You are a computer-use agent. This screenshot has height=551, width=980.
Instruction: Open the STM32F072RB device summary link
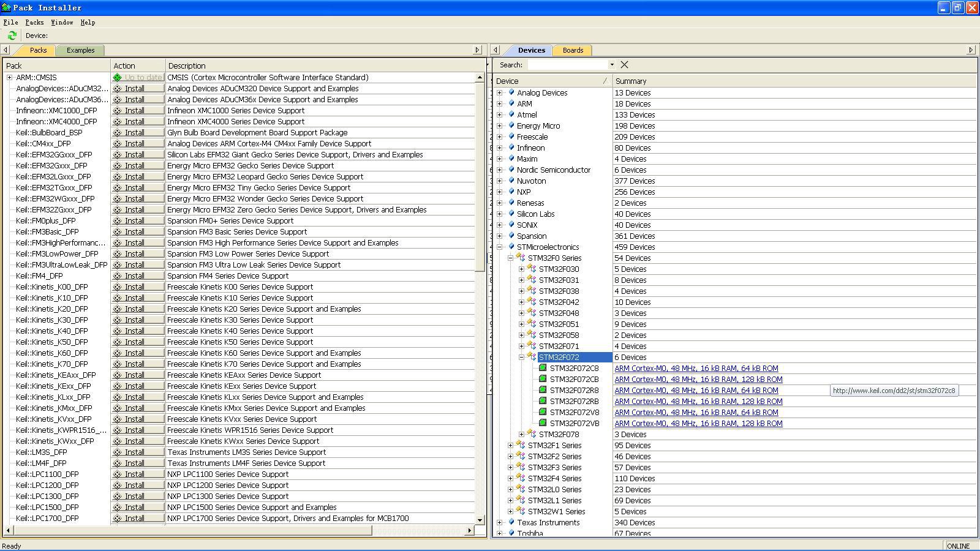click(x=698, y=402)
